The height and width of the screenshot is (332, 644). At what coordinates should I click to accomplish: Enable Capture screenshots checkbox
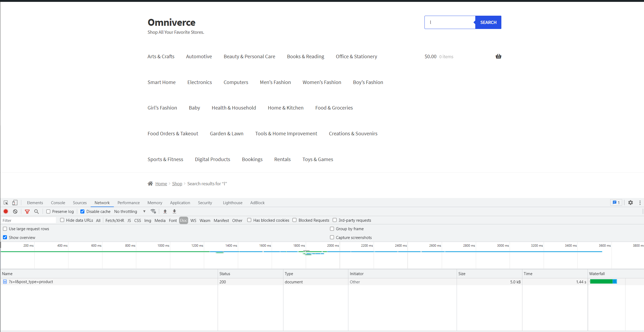pos(332,237)
